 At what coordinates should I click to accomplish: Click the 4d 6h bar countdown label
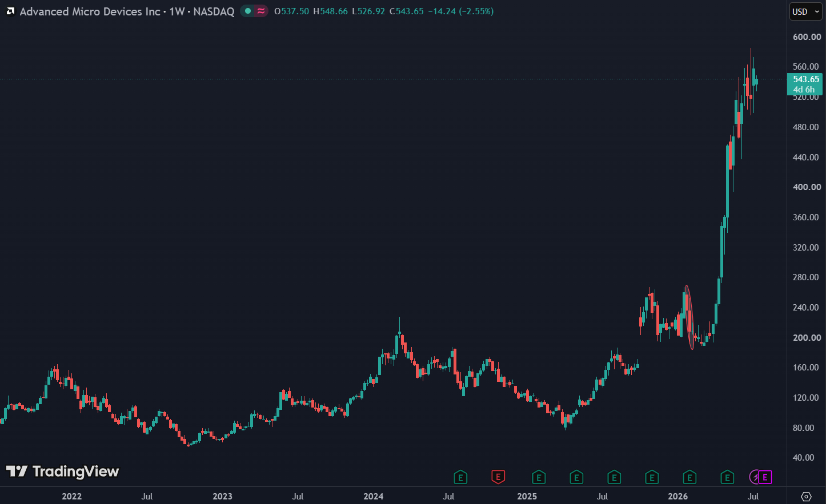(804, 90)
